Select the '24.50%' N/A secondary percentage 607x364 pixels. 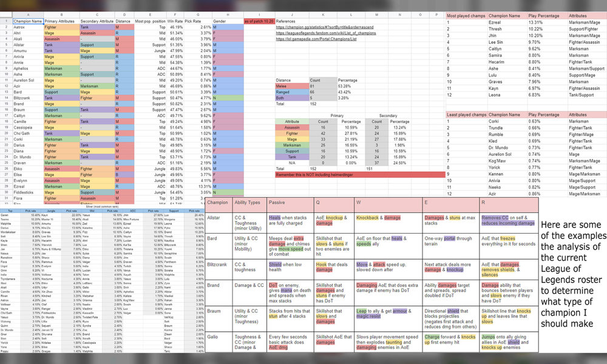(399, 163)
